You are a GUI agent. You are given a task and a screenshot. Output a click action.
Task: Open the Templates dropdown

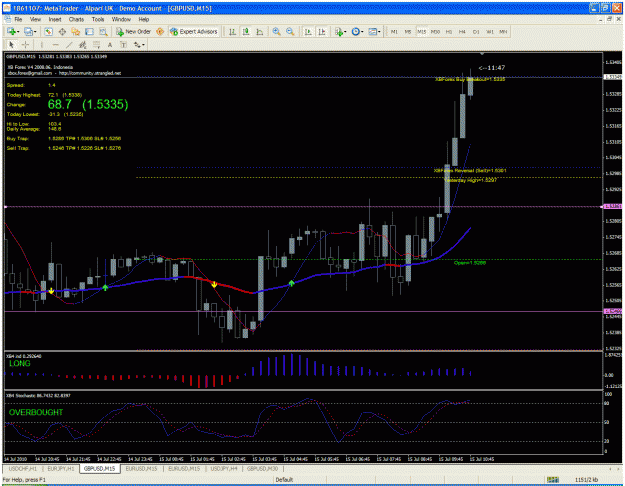(374, 31)
